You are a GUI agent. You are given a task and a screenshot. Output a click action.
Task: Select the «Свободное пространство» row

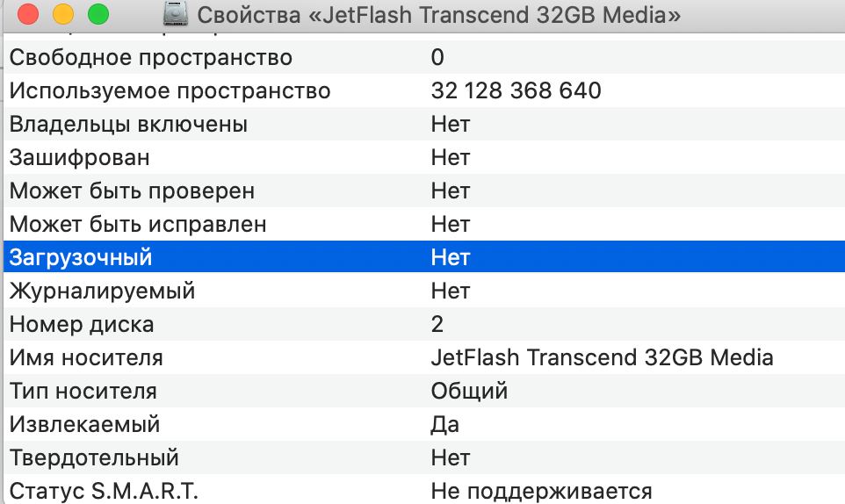tap(151, 58)
